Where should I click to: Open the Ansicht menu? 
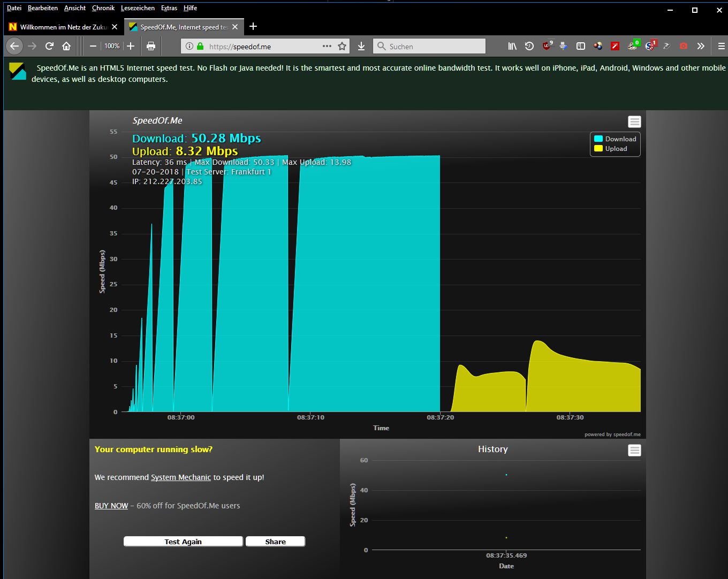(x=75, y=8)
